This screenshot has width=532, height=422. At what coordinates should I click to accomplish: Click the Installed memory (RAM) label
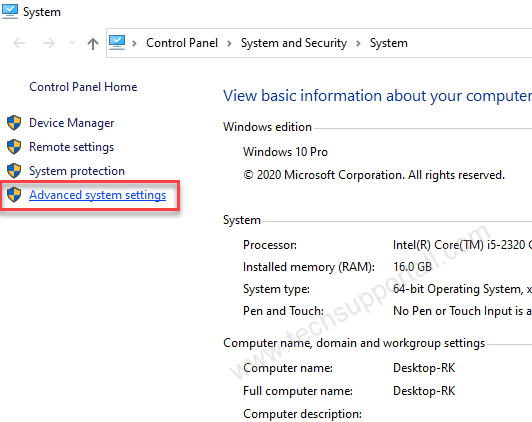click(x=309, y=267)
